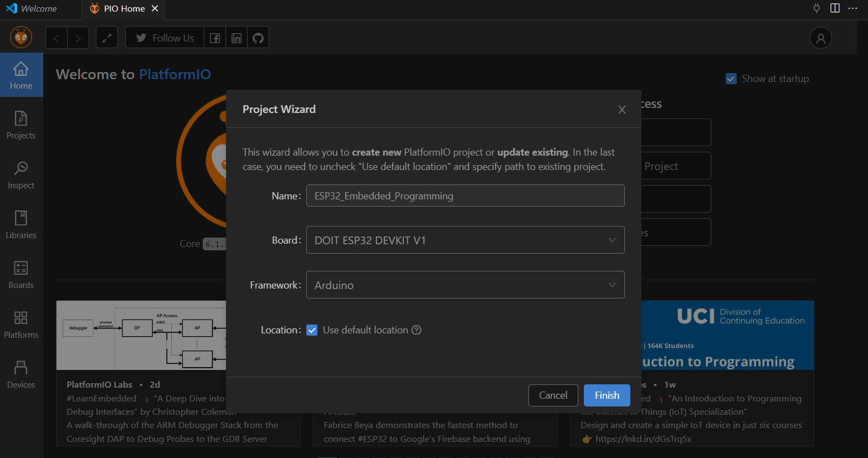
Task: Toggle the Use default location checkbox
Action: click(x=312, y=330)
